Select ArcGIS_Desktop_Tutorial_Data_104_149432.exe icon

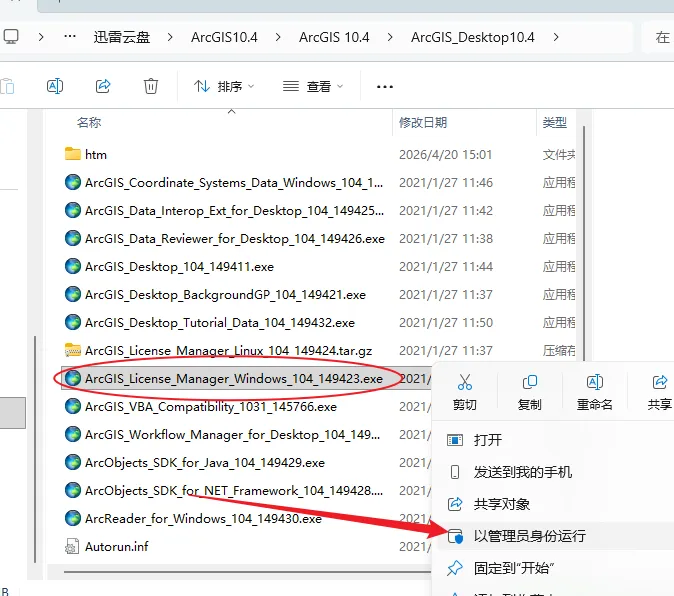click(x=73, y=322)
